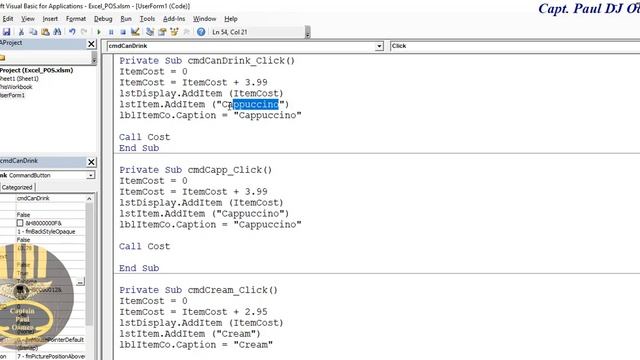Click the Undo arrow icon
Image resolution: width=640 pixels, height=360 pixels.
pyautogui.click(x=72, y=32)
